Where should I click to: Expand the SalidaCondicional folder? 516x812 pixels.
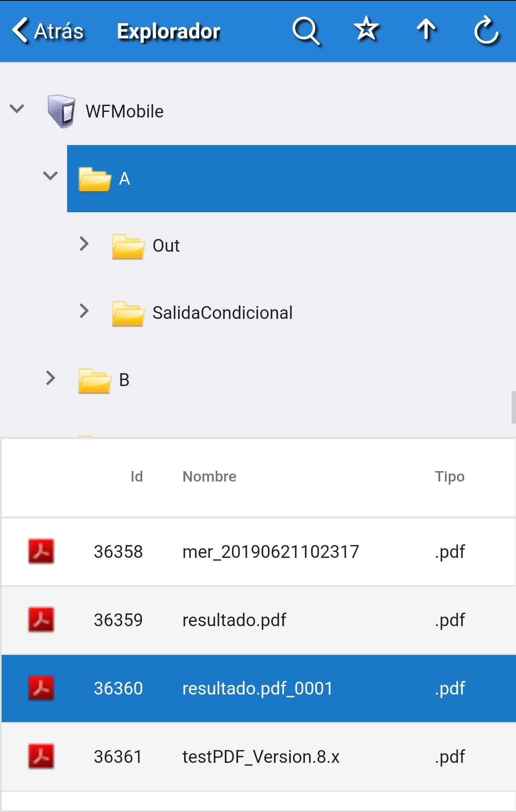tap(84, 311)
